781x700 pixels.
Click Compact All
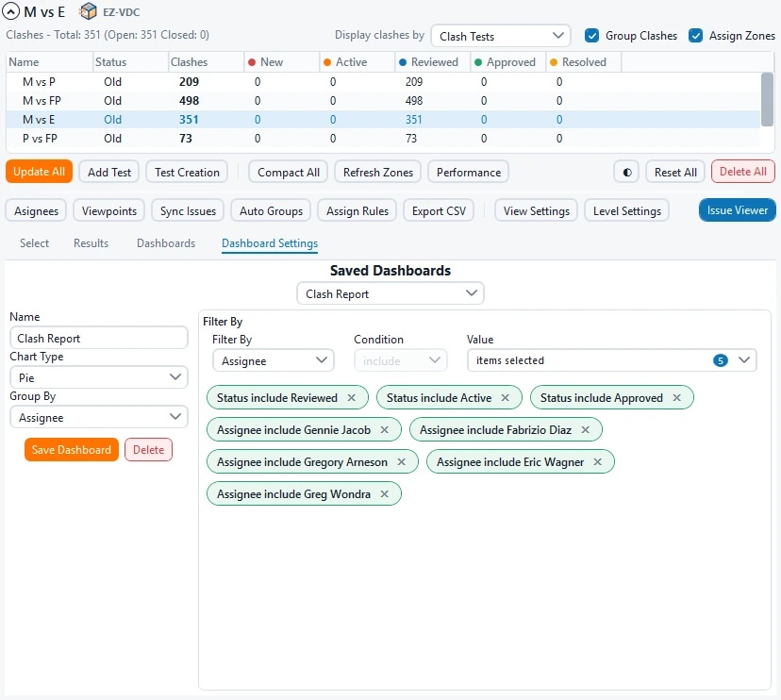[289, 172]
